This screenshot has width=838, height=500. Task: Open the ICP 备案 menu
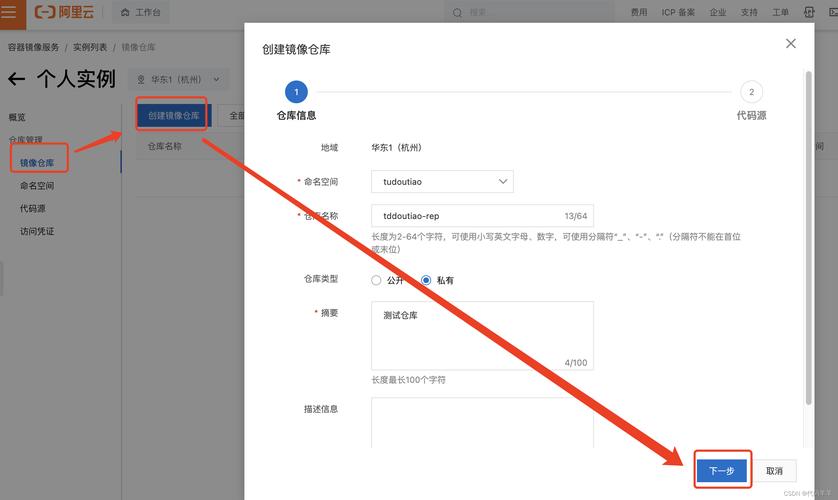click(678, 12)
